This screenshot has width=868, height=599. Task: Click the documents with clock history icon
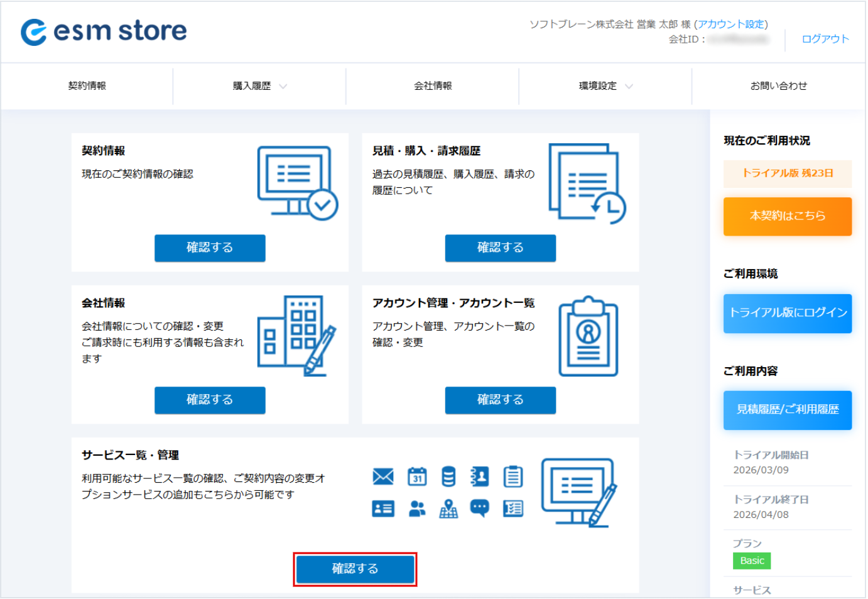(x=587, y=184)
